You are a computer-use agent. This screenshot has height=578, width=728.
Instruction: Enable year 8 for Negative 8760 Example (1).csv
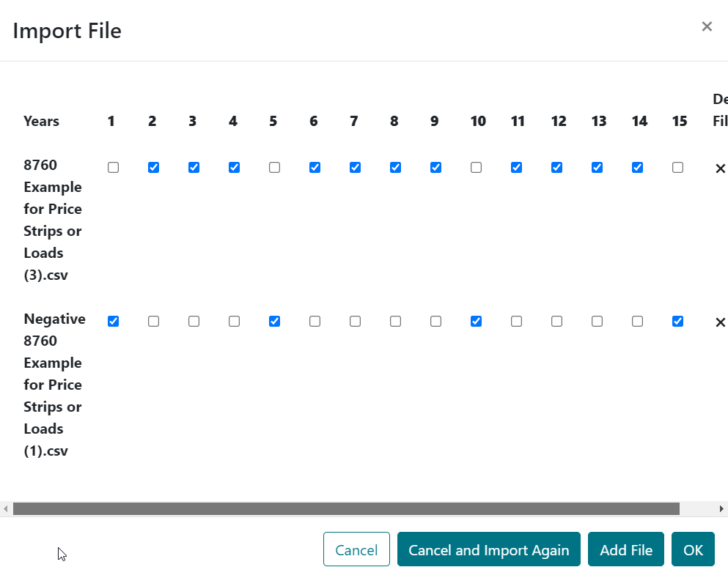395,321
